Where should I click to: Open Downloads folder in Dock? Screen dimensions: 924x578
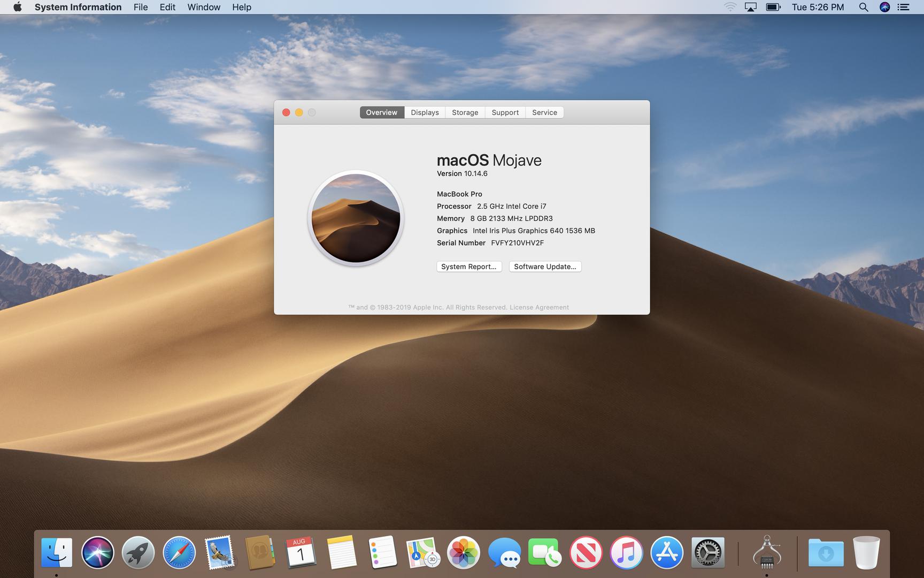826,552
